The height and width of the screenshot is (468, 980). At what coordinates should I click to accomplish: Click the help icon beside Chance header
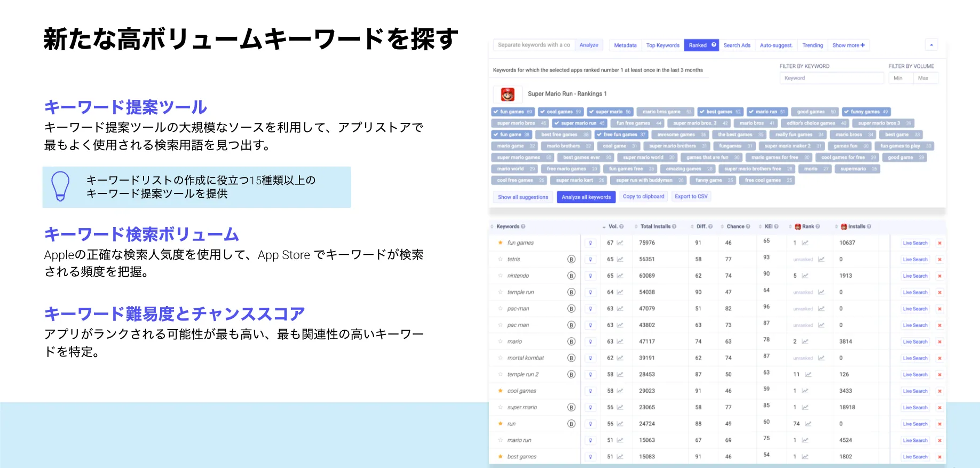(x=748, y=227)
